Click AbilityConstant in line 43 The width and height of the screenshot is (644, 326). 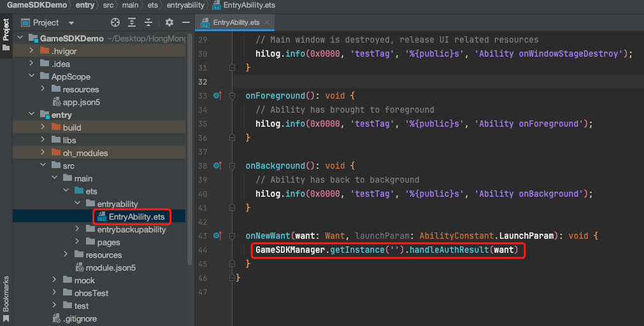457,236
